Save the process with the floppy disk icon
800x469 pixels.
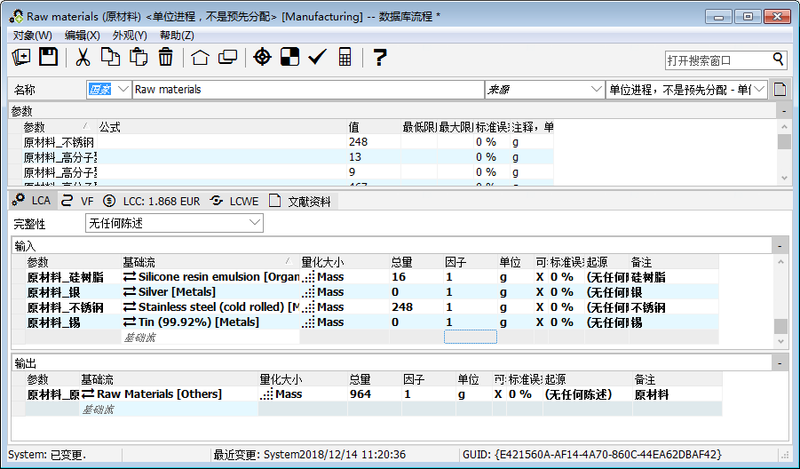pyautogui.click(x=48, y=57)
